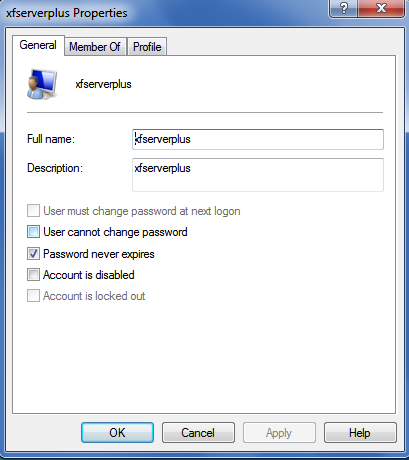Click the "Full name:" label

click(51, 139)
